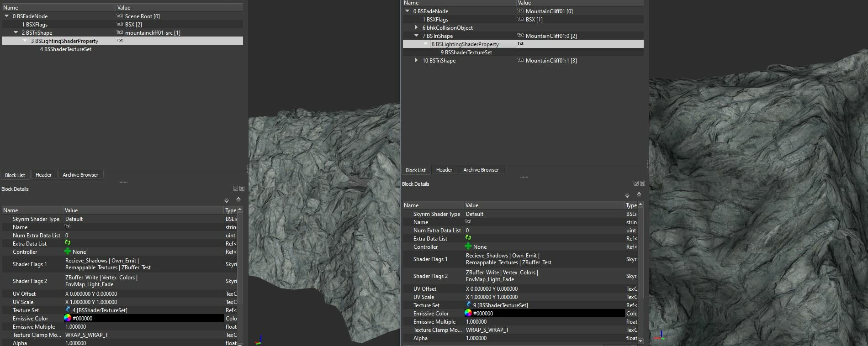The width and height of the screenshot is (868, 346).
Task: Click the Alpha 1.000000 value in right window
Action: (x=476, y=338)
